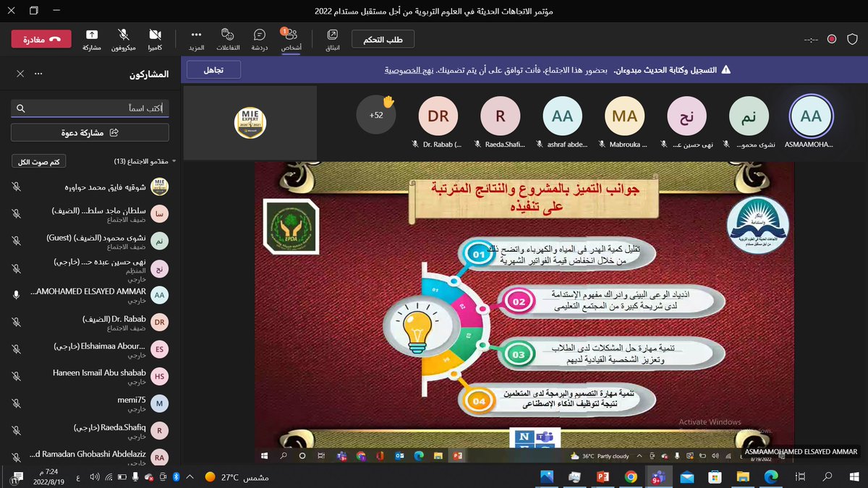868x488 pixels.
Task: Expand the system tray hidden icons chevron
Action: (x=190, y=477)
